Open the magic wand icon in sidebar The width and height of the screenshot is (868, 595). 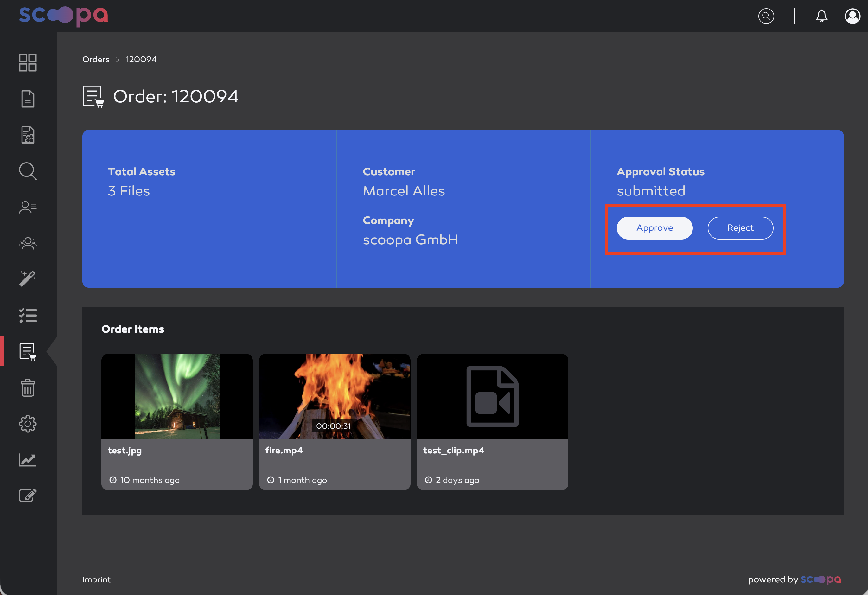click(28, 279)
